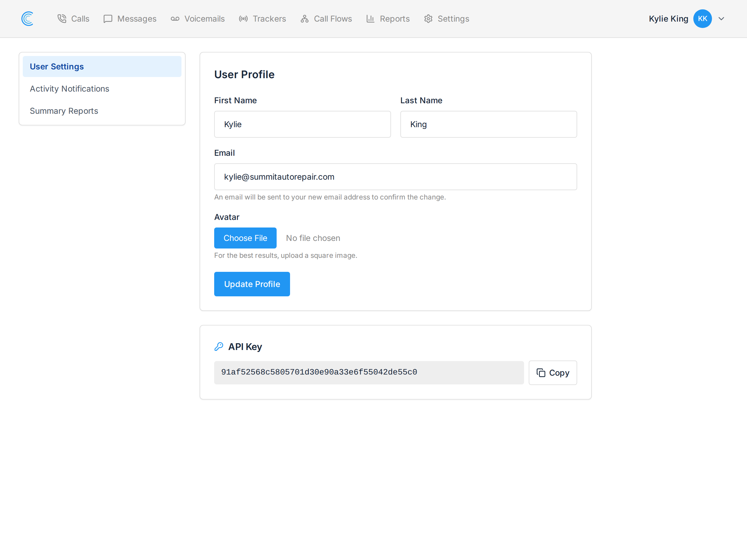Click the Avatar label
The width and height of the screenshot is (747, 560).
tap(227, 217)
